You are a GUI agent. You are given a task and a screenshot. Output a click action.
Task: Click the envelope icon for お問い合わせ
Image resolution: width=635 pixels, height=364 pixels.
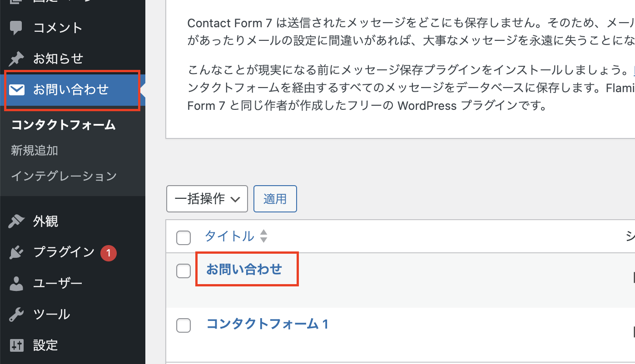coord(17,90)
